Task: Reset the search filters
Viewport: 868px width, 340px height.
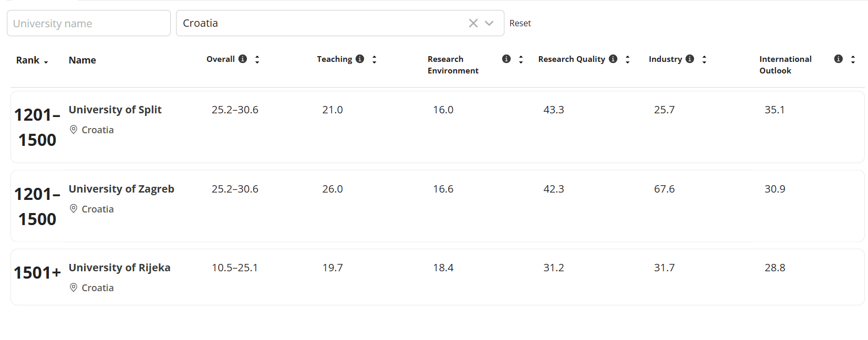Action: 520,23
